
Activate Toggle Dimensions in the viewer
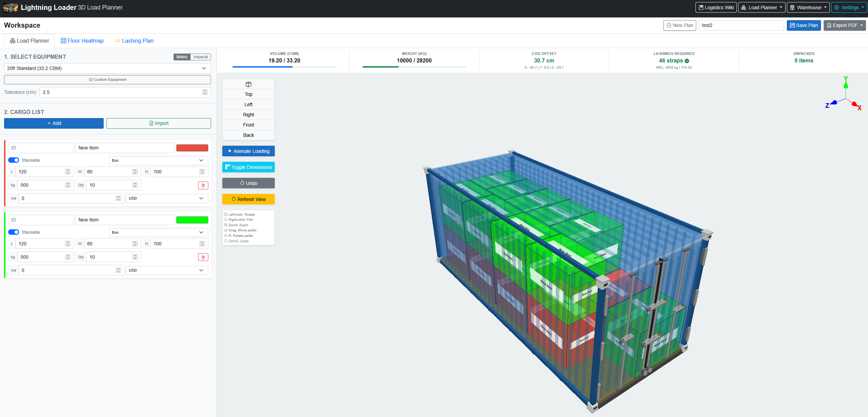pyautogui.click(x=248, y=167)
